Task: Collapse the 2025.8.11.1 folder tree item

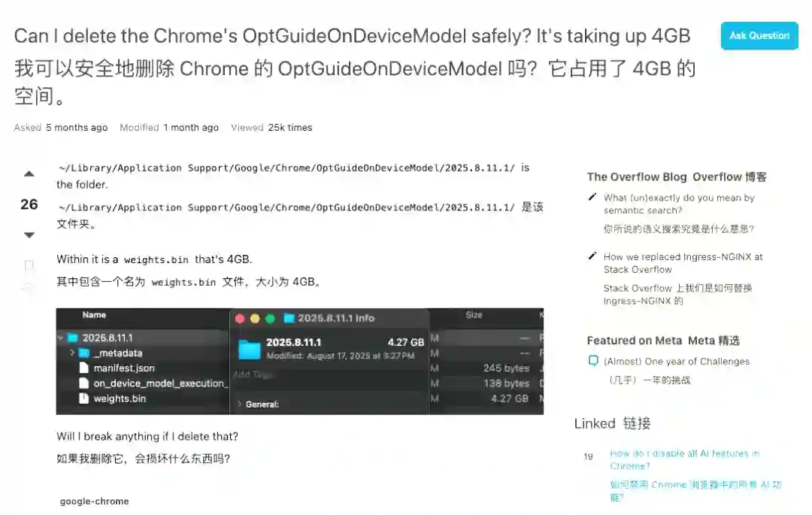Action: pyautogui.click(x=61, y=338)
